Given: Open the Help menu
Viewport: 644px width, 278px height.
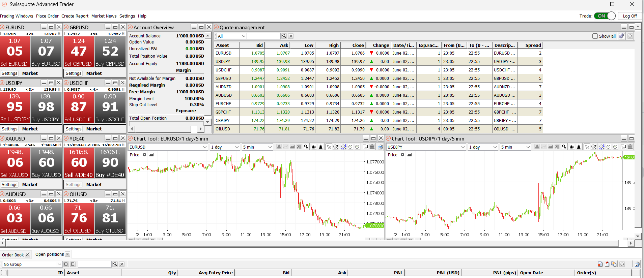Looking at the screenshot, I should pos(142,16).
